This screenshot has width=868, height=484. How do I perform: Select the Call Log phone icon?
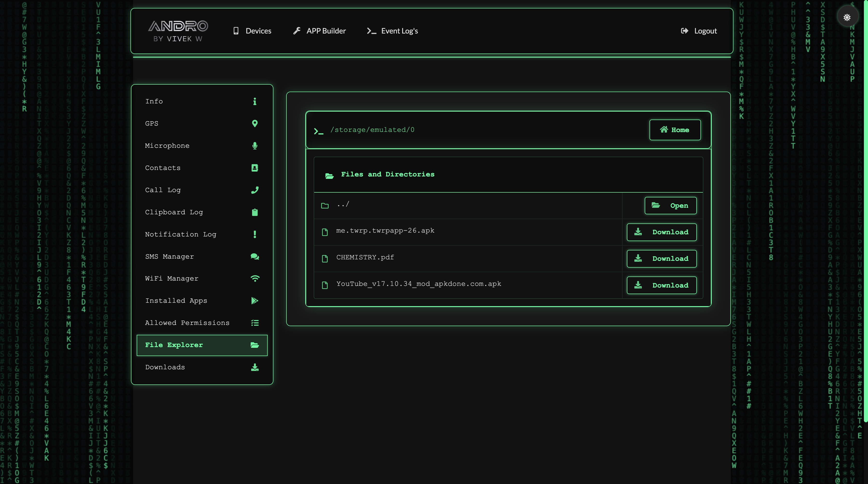pos(255,190)
